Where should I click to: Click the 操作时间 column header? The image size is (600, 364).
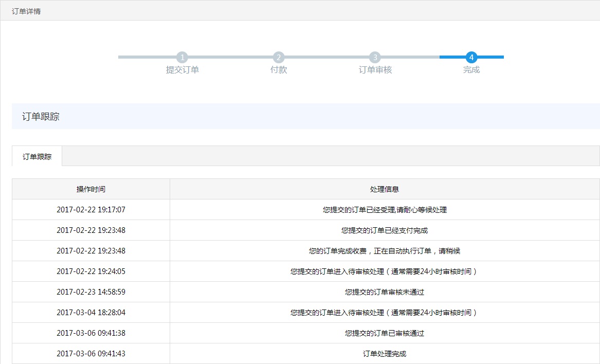click(90, 189)
